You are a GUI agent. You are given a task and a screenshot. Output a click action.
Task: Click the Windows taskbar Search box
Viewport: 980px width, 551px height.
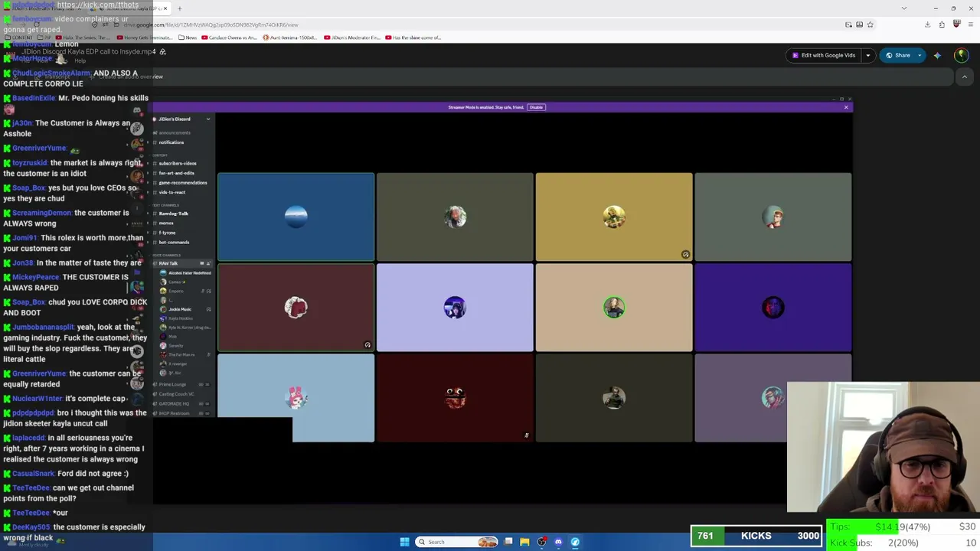(456, 542)
